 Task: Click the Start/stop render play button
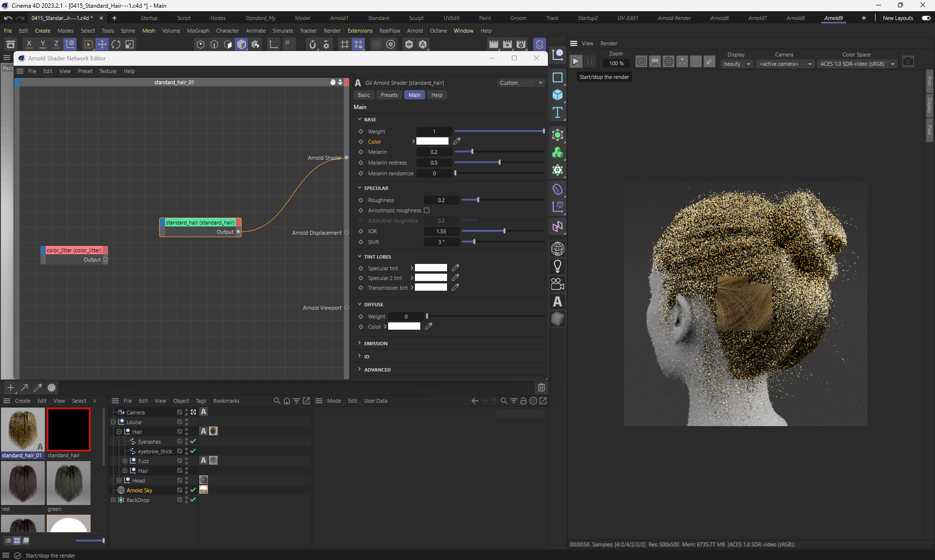576,62
